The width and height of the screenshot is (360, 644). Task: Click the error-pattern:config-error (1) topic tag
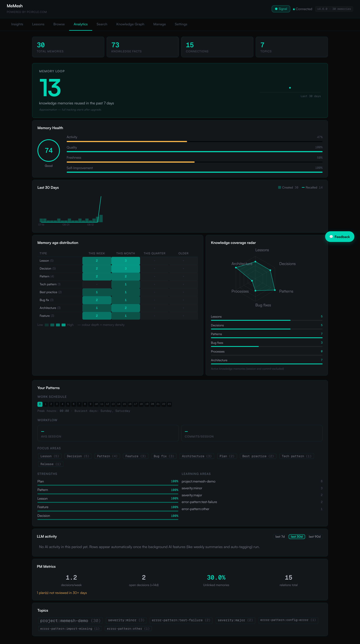pyautogui.click(x=288, y=620)
